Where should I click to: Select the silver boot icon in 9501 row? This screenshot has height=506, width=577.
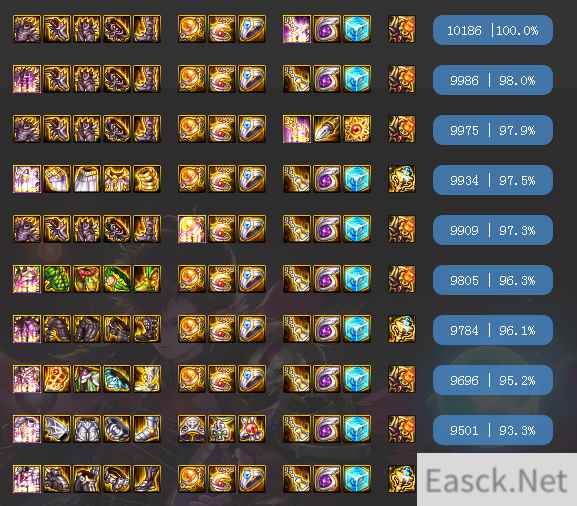(x=147, y=429)
